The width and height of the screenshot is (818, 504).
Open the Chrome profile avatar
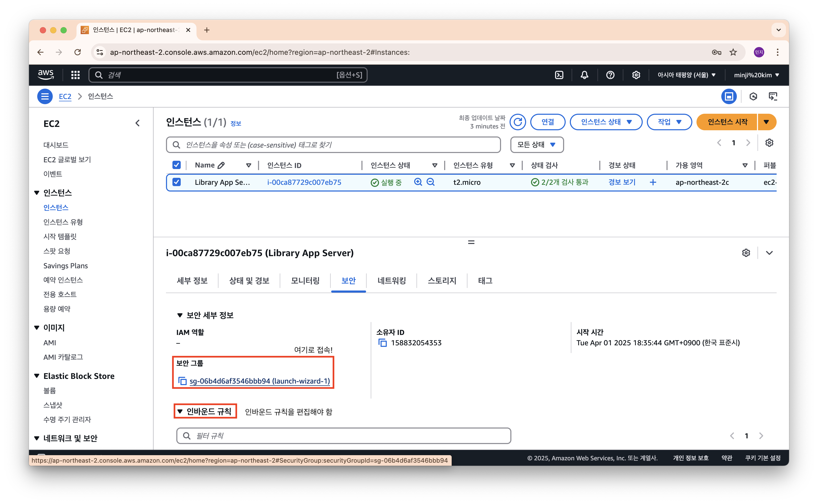(759, 52)
